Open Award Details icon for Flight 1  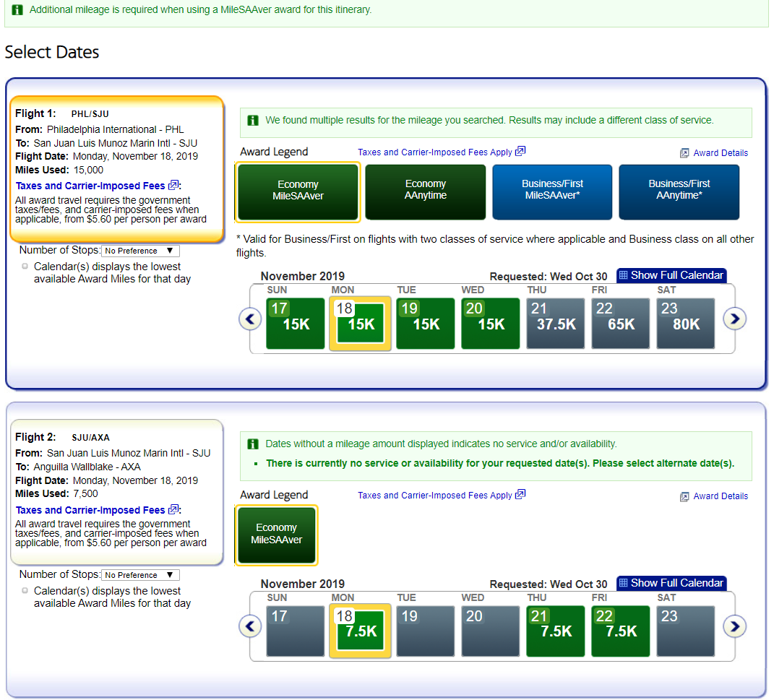coord(684,153)
